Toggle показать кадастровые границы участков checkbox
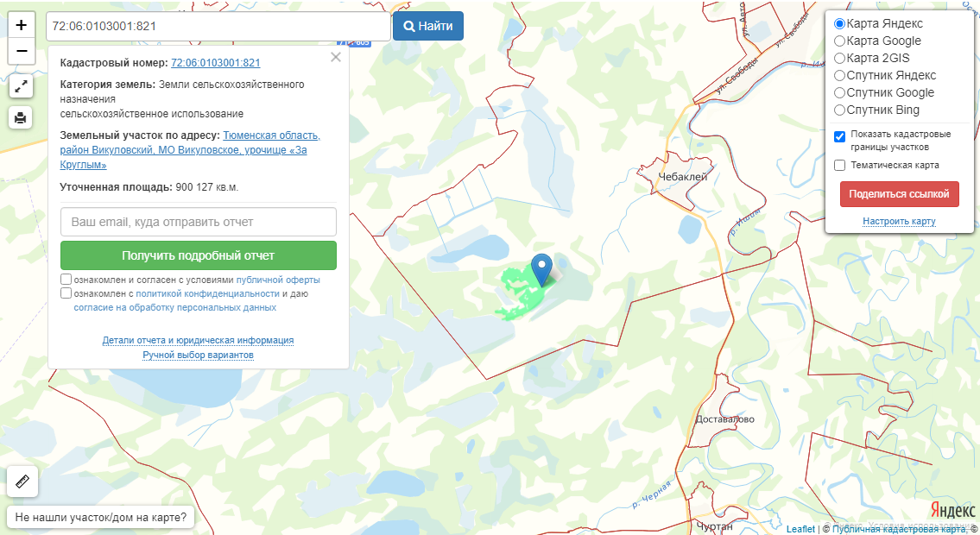The height and width of the screenshot is (535, 980). tap(840, 136)
